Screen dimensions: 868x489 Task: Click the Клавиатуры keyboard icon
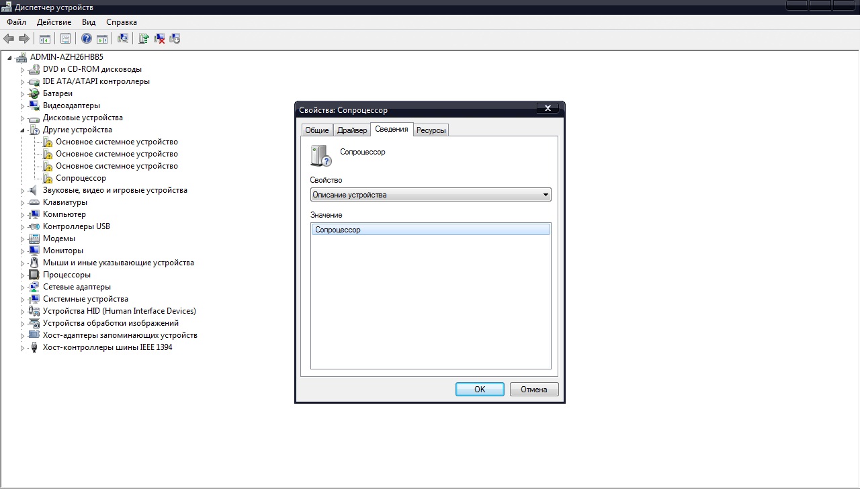(x=35, y=202)
